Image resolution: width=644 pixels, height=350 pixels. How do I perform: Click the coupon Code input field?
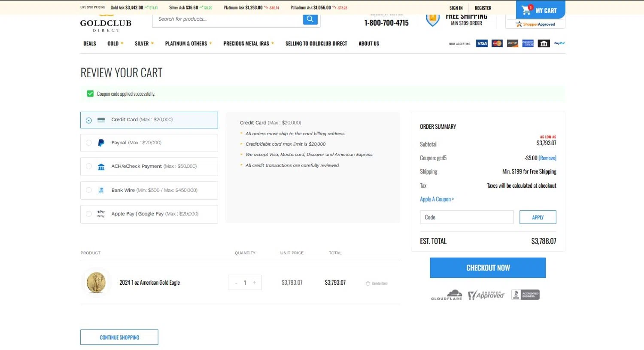pos(467,217)
